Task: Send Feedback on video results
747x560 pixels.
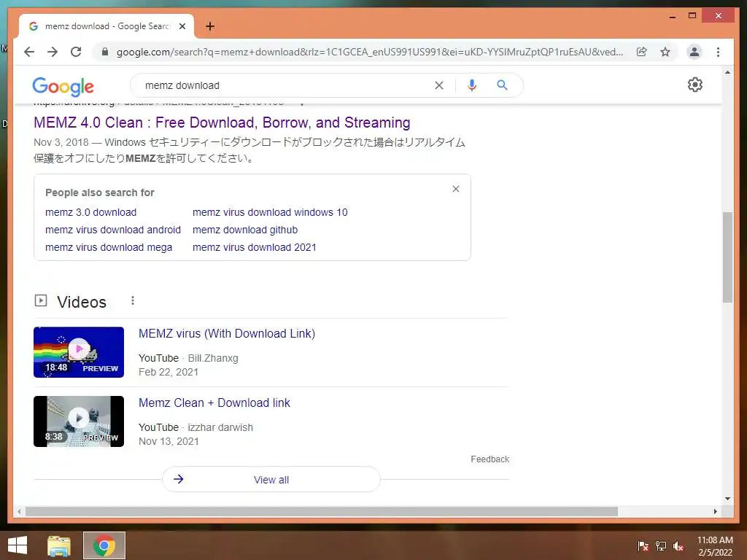Action: [489, 459]
